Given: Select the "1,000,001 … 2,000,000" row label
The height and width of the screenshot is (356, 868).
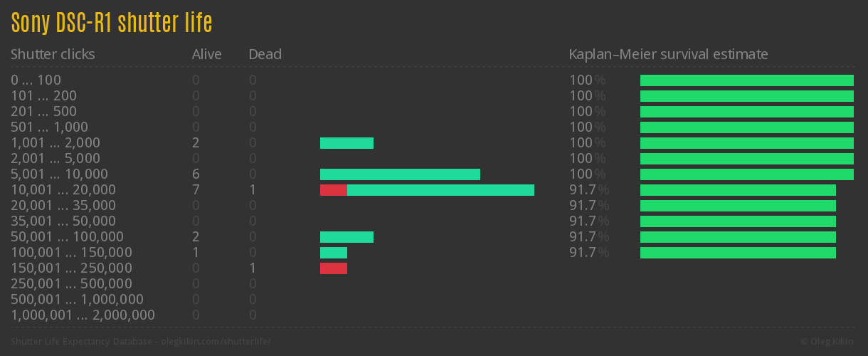Looking at the screenshot, I should pyautogui.click(x=83, y=315).
